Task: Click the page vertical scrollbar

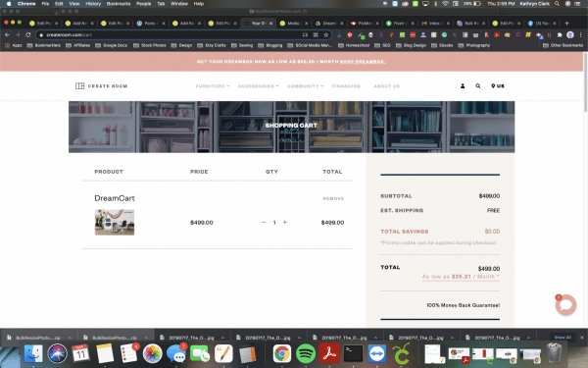Action: [585, 82]
